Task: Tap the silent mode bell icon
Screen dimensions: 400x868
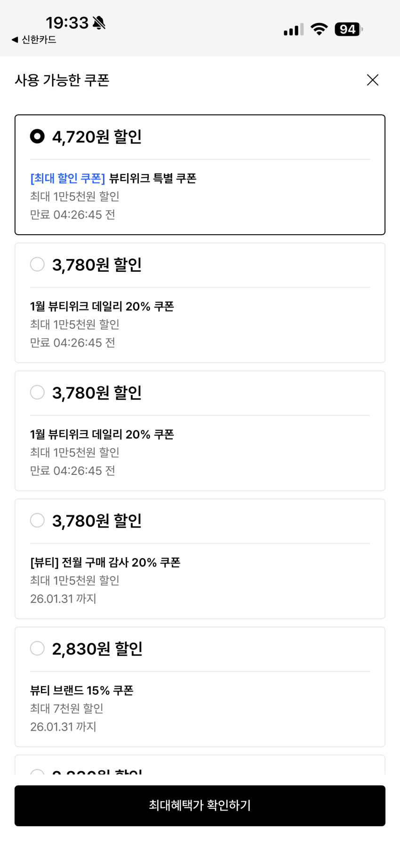Action: click(99, 23)
